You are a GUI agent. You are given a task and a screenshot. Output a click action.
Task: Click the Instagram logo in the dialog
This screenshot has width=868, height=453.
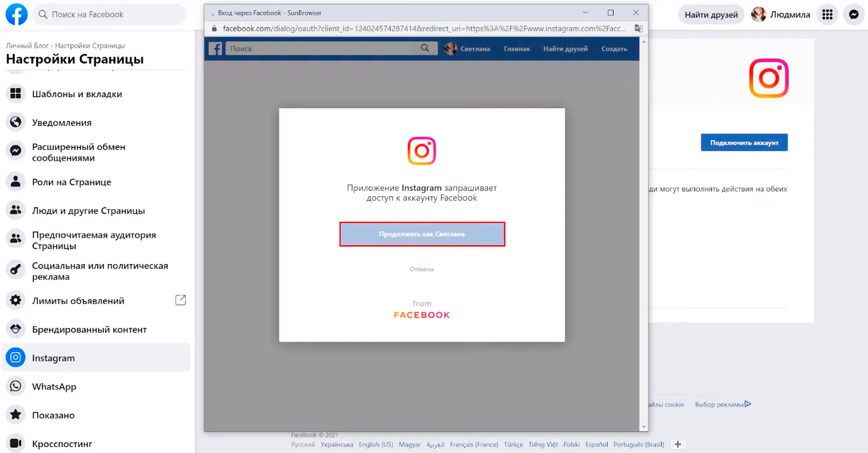(x=422, y=151)
